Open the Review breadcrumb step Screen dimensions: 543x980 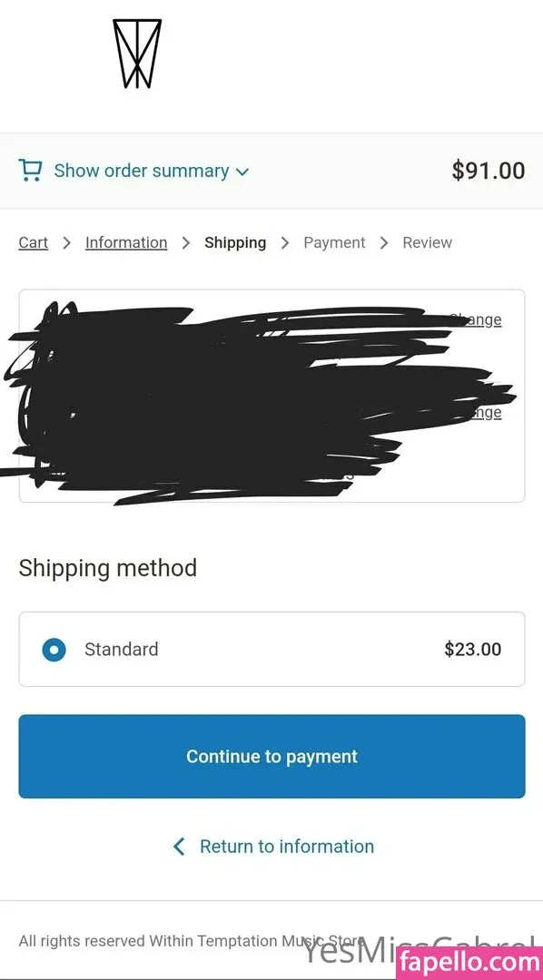428,242
